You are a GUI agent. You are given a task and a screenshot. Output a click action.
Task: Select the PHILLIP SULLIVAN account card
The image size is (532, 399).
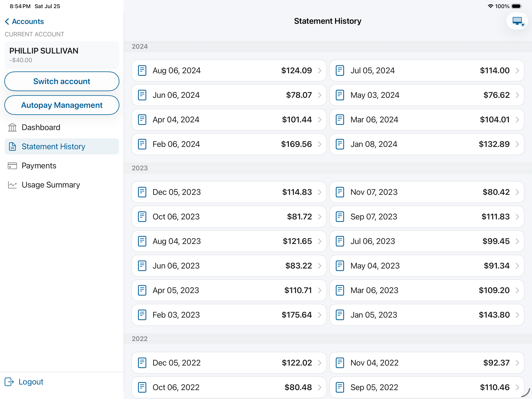click(x=62, y=55)
